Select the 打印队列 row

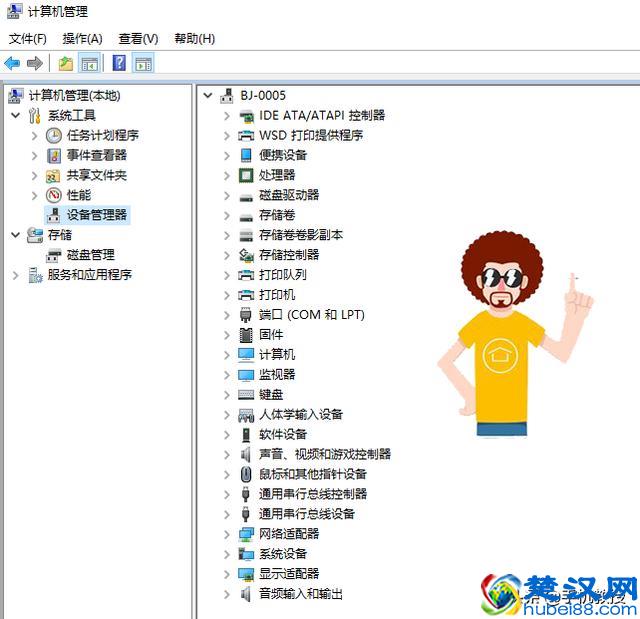point(282,275)
